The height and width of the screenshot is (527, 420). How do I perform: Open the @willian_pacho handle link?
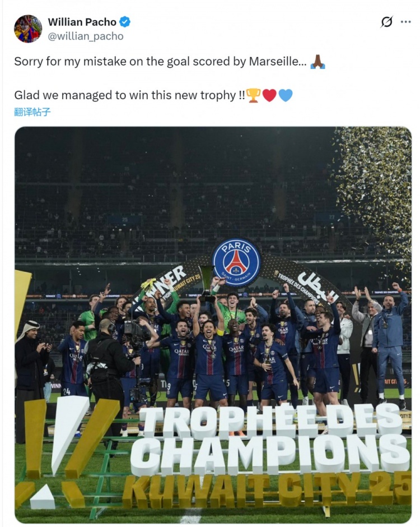86,36
